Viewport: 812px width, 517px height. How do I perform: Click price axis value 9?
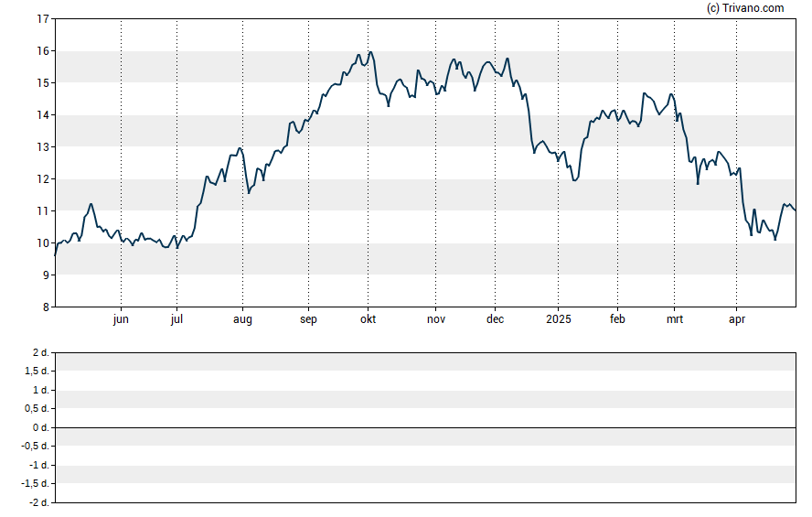pos(46,275)
